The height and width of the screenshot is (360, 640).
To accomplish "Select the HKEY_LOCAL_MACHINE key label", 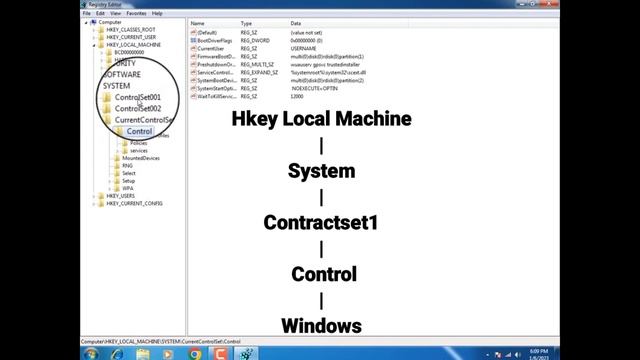I will [133, 45].
